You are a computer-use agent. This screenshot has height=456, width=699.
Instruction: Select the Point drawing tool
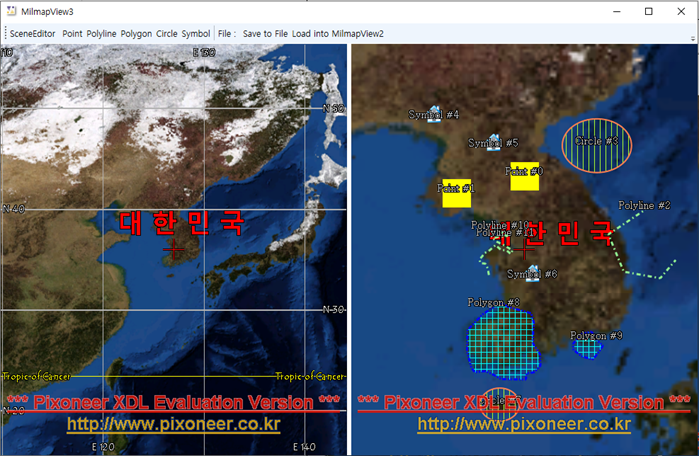(x=72, y=34)
